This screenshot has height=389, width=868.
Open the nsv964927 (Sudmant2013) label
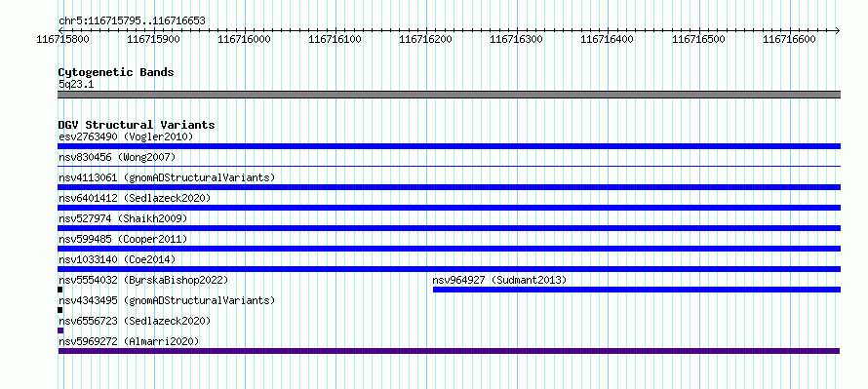pyautogui.click(x=500, y=280)
